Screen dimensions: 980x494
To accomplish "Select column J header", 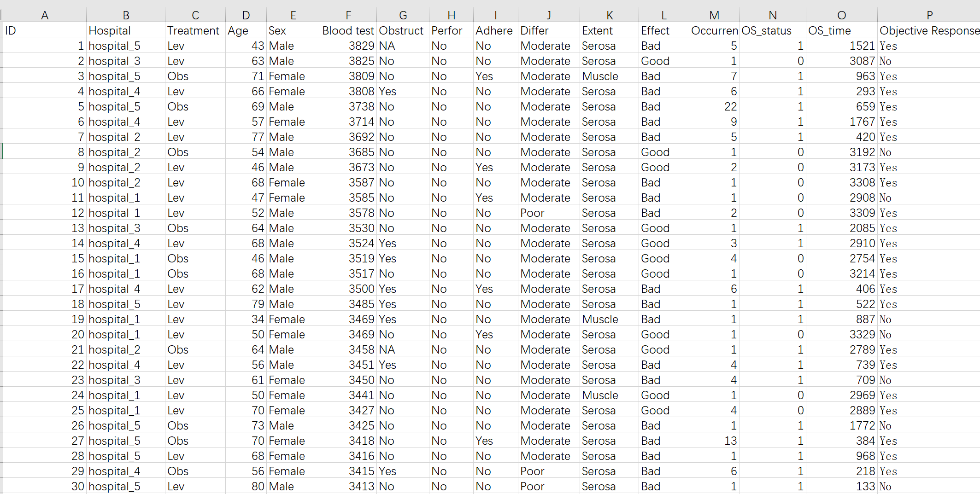I will [549, 15].
